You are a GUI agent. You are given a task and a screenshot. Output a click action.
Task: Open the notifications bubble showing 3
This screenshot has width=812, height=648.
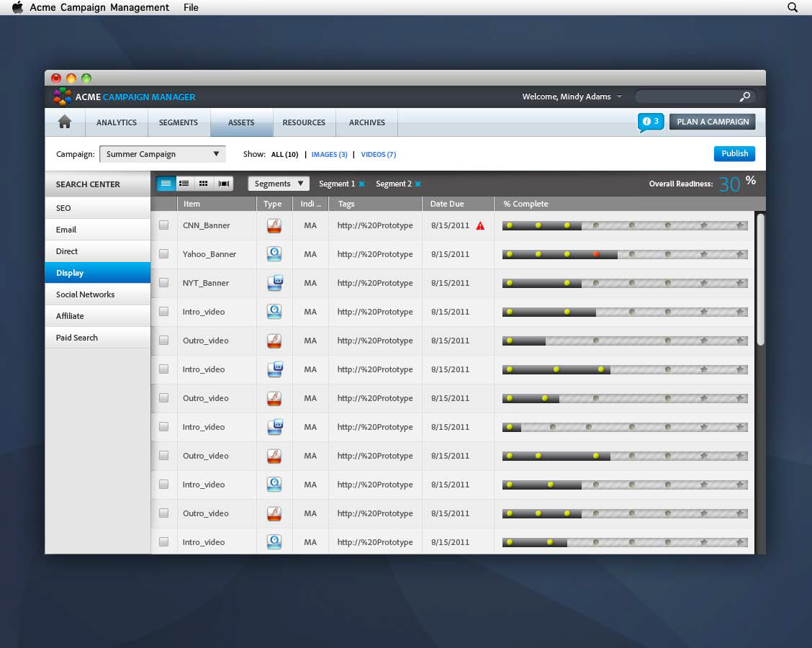pyautogui.click(x=651, y=122)
